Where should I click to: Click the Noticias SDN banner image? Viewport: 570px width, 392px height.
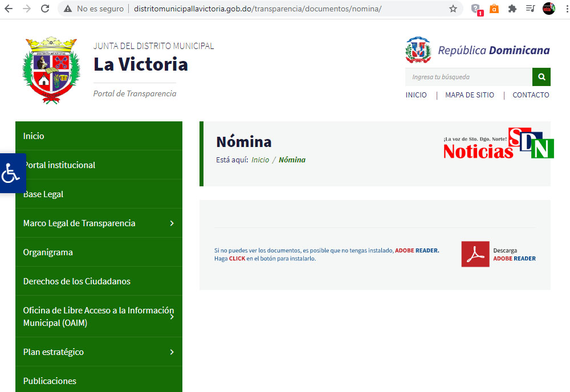(498, 144)
